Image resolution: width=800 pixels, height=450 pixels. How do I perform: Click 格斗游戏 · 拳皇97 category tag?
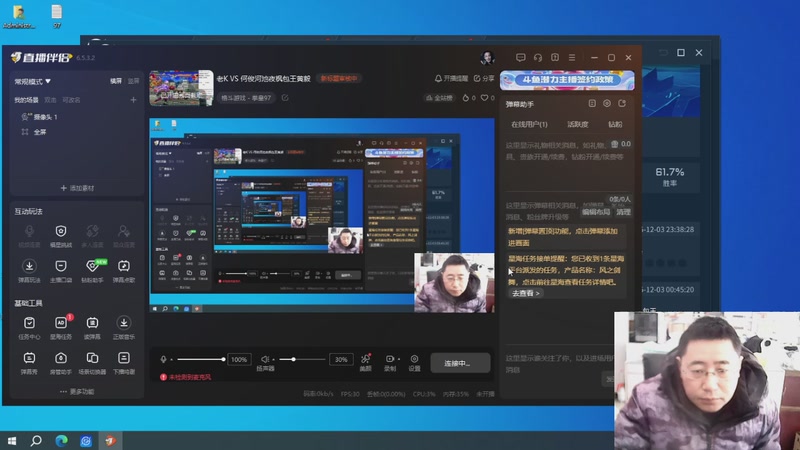(246, 97)
